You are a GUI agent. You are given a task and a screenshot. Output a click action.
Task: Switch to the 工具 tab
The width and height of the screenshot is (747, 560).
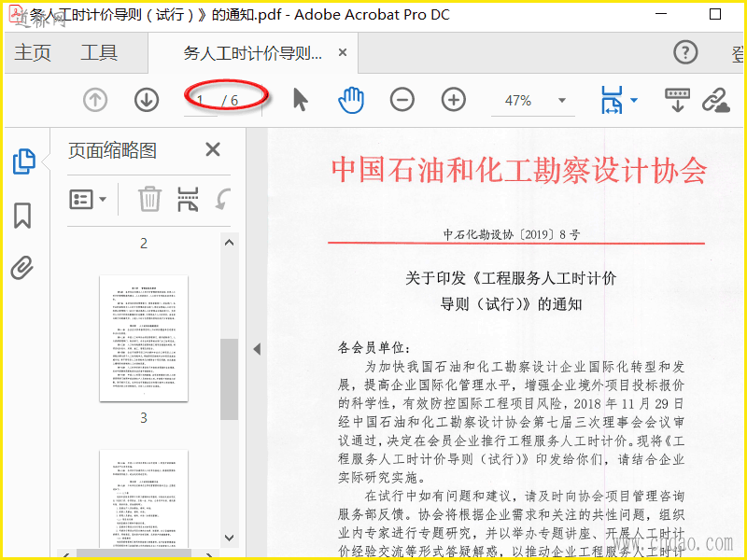pos(99,52)
